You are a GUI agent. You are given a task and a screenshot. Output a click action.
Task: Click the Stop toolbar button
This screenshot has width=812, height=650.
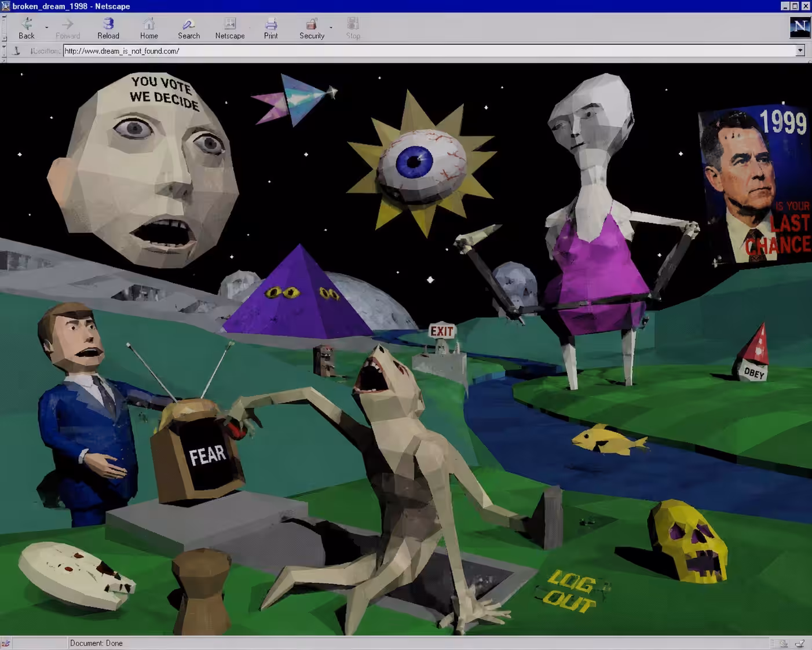pyautogui.click(x=353, y=28)
